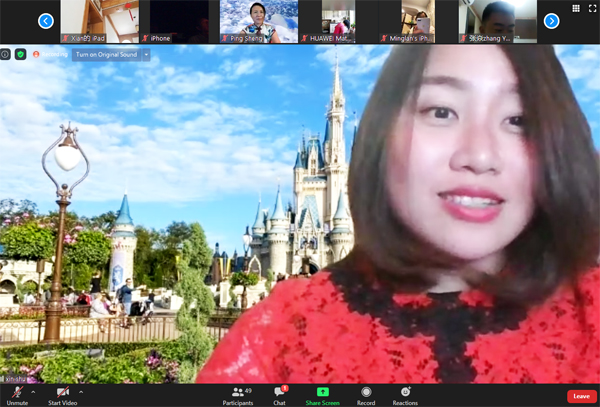Screen dimensions: 600x407
Task: Open the Participants panel
Action: click(238, 396)
